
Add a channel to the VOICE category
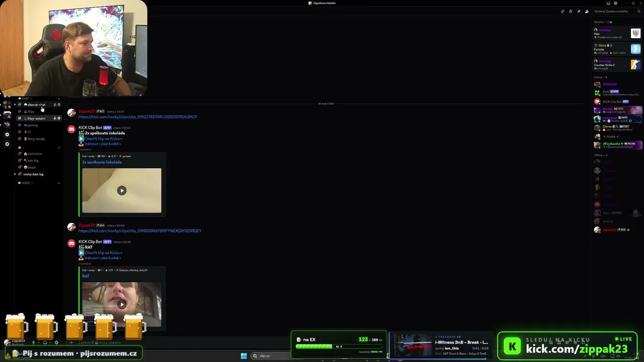tap(59, 183)
